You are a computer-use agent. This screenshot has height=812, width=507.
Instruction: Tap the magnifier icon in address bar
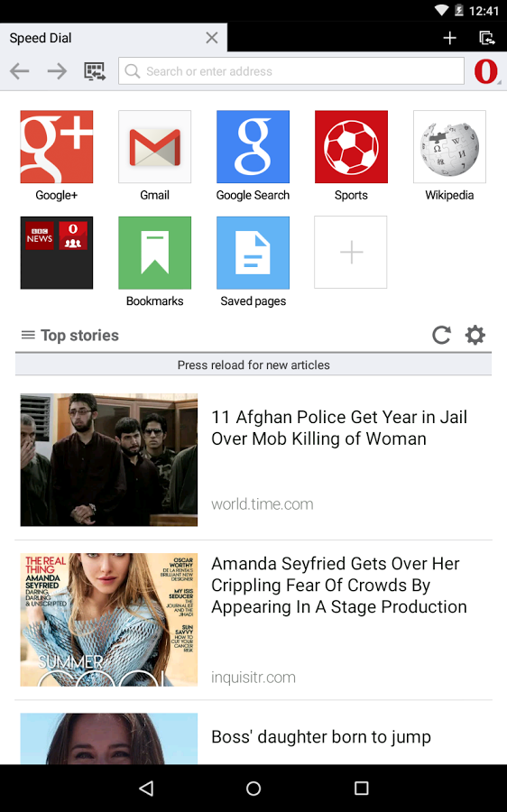[x=133, y=71]
